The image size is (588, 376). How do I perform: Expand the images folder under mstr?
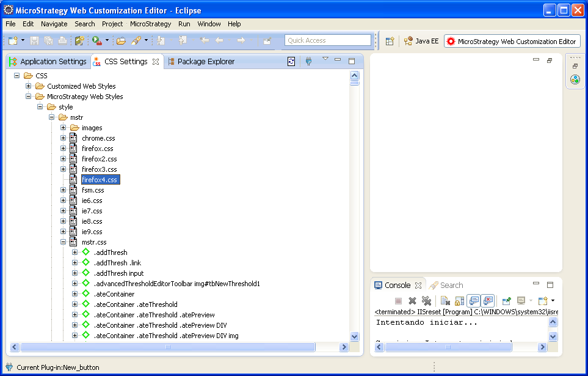pos(63,127)
